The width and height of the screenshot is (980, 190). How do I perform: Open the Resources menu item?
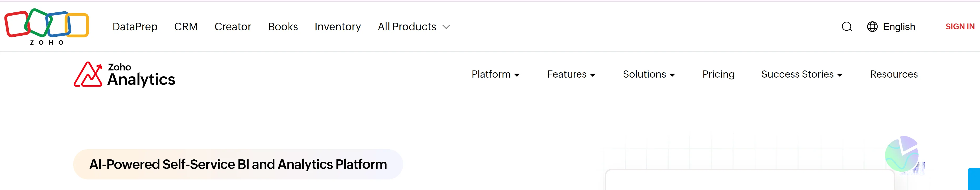click(894, 74)
